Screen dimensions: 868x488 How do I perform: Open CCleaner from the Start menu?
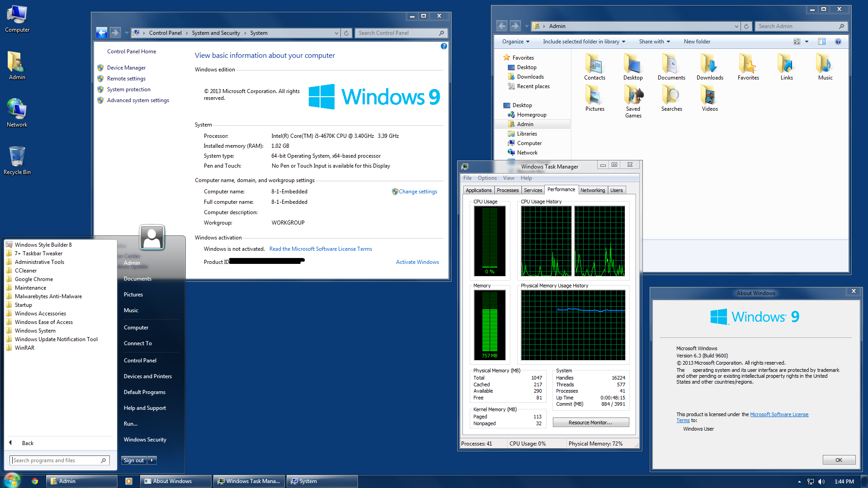(x=26, y=270)
